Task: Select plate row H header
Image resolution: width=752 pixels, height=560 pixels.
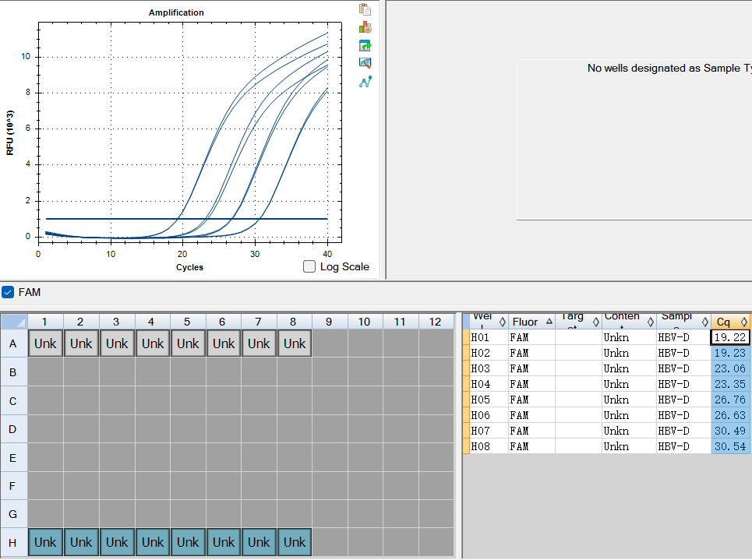Action: click(x=13, y=542)
